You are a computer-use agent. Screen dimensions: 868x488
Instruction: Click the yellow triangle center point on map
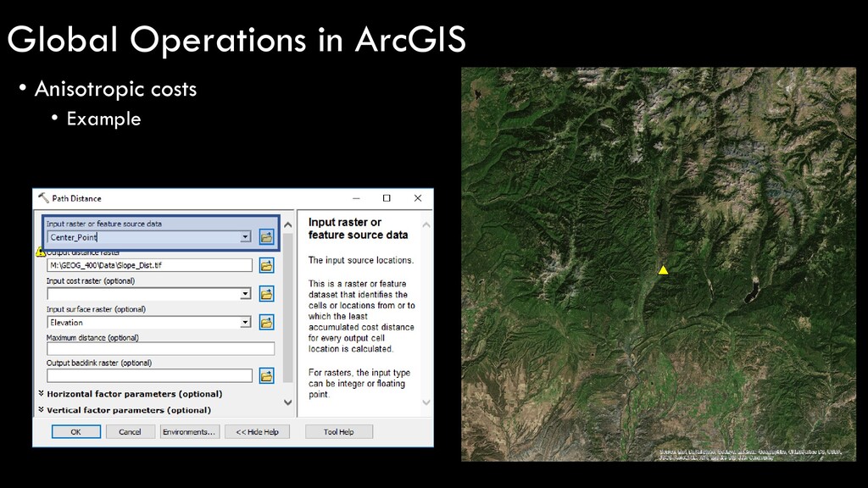663,270
